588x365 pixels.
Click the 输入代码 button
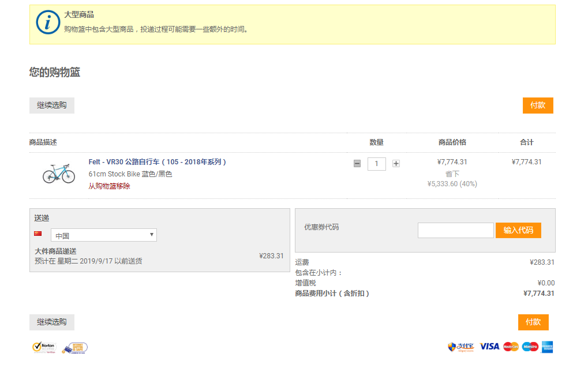518,230
